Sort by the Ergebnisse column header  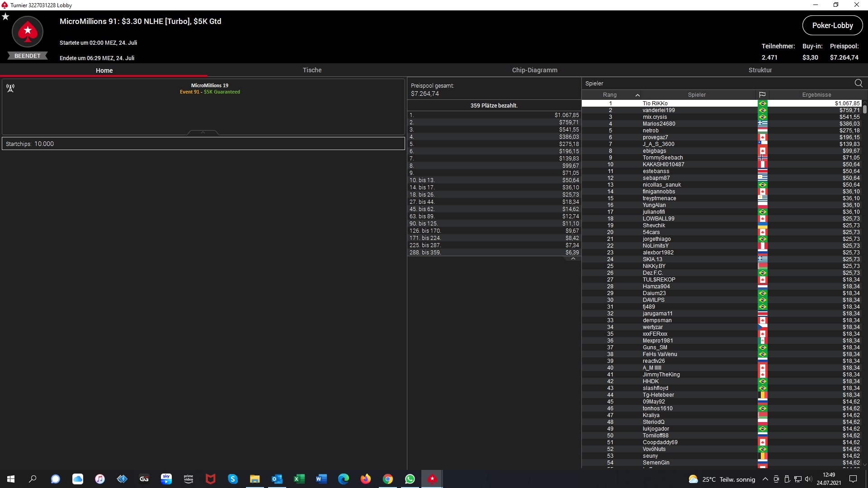(x=816, y=95)
